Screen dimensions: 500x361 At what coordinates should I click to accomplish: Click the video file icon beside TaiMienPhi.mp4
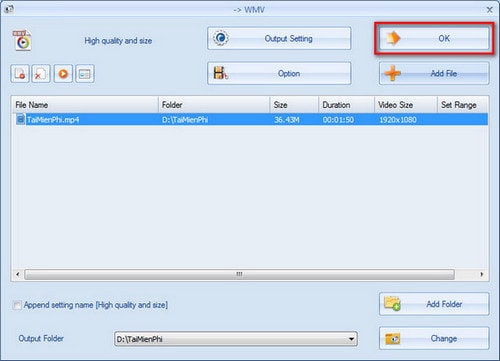coord(20,119)
